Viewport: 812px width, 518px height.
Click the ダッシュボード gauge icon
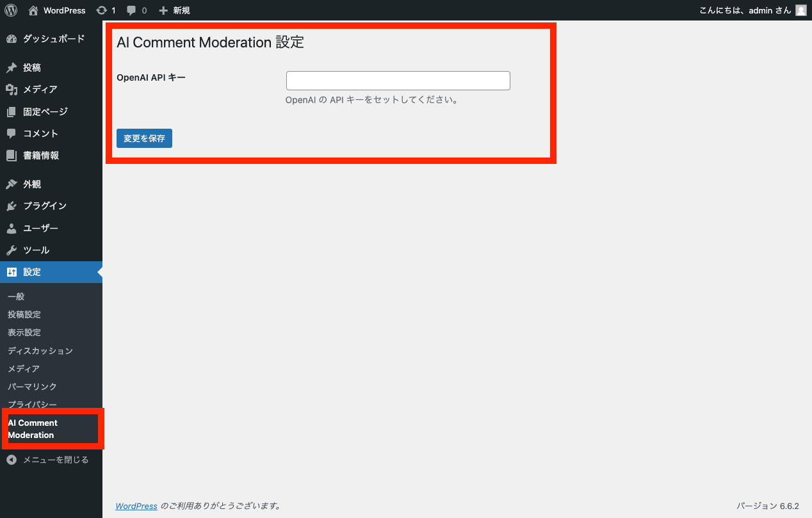pyautogui.click(x=12, y=39)
